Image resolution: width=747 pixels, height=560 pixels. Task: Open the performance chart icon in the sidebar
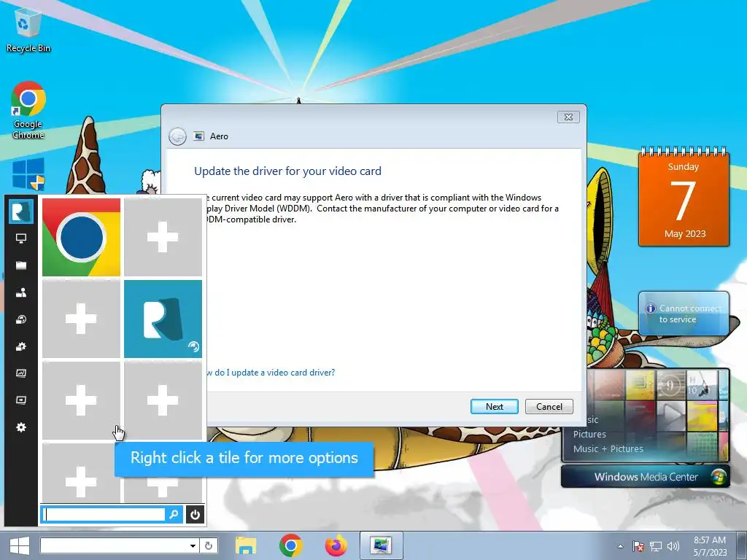tap(21, 373)
